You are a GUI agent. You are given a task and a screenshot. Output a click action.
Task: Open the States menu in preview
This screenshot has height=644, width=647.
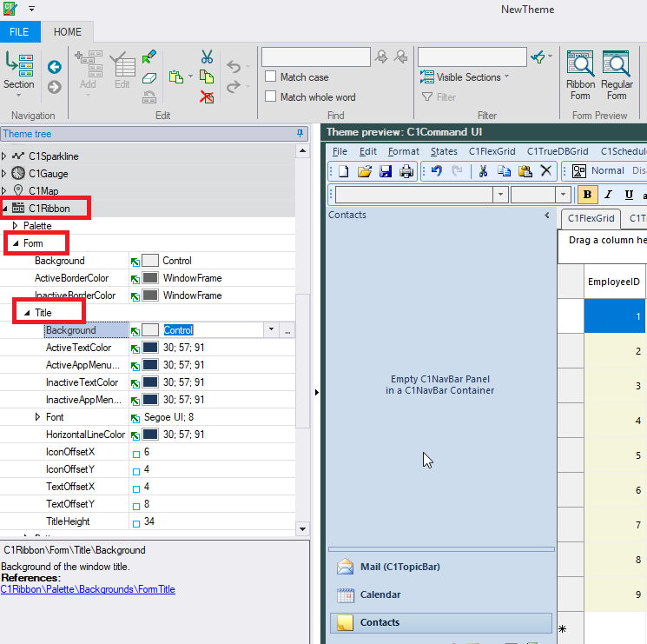click(x=444, y=151)
